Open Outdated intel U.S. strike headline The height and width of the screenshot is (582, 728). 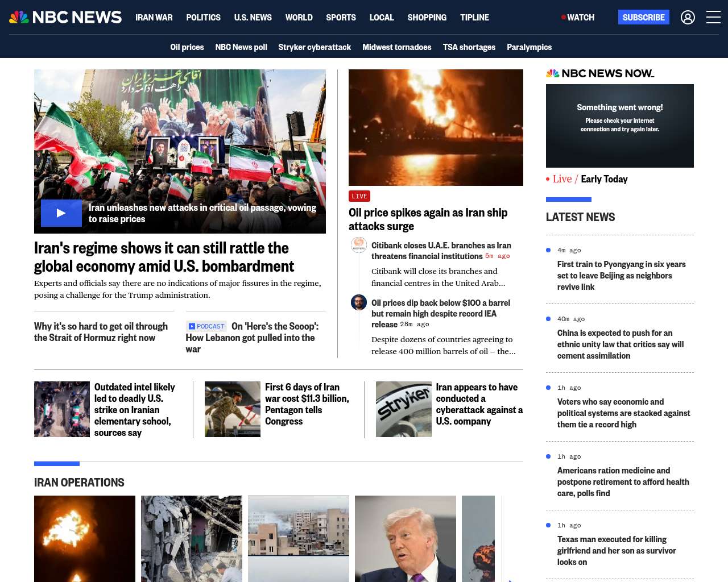coord(135,410)
